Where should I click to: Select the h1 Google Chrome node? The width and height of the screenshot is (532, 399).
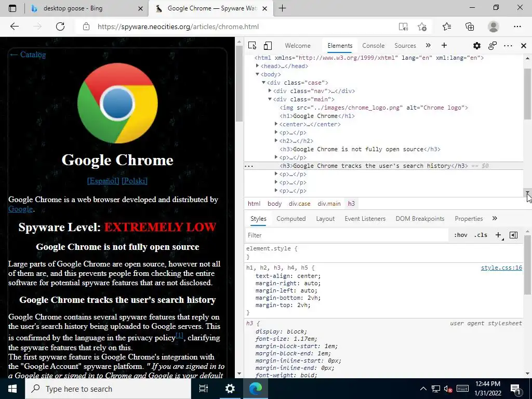[317, 116]
